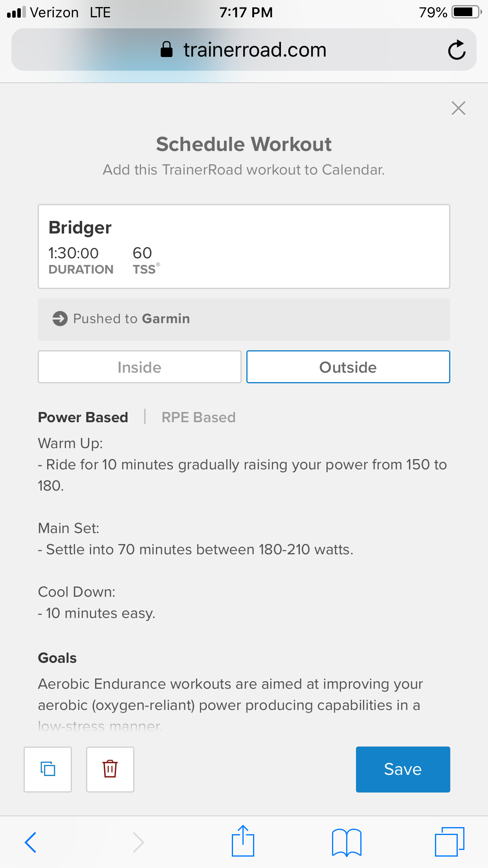Reload the page in Safari

point(457,50)
